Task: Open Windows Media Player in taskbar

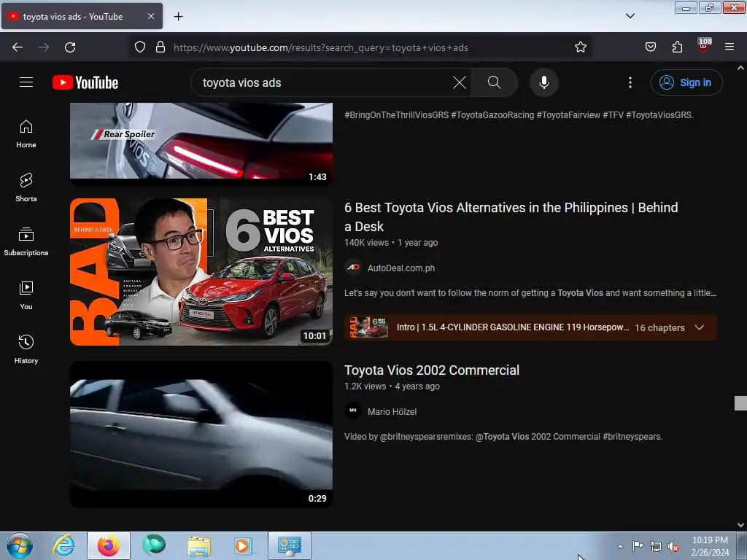Action: pos(243,545)
